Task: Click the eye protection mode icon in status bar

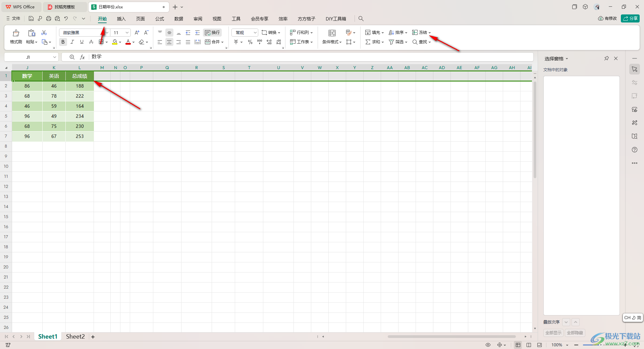Action: [488, 345]
